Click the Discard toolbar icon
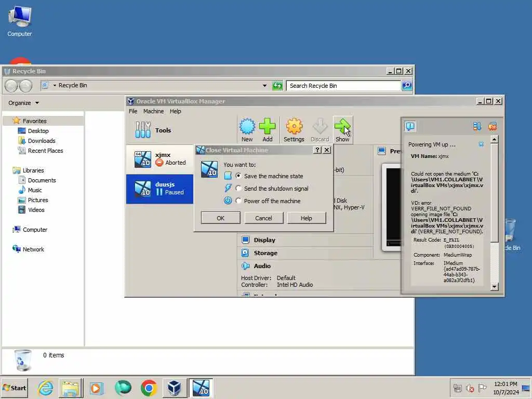The image size is (532, 399). tap(320, 130)
